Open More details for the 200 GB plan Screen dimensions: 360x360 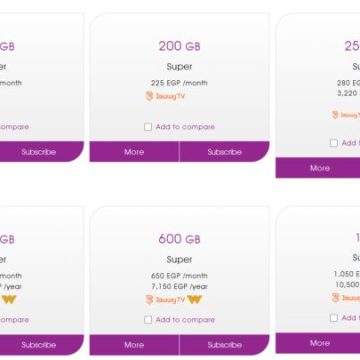click(134, 152)
